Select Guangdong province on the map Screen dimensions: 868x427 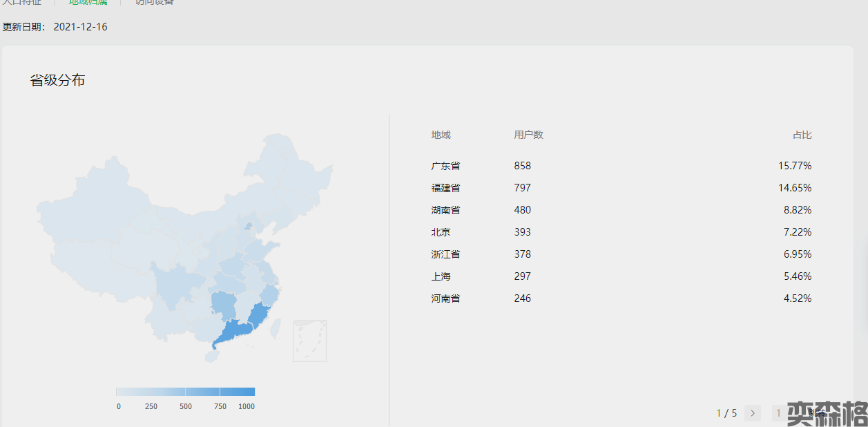(233, 330)
